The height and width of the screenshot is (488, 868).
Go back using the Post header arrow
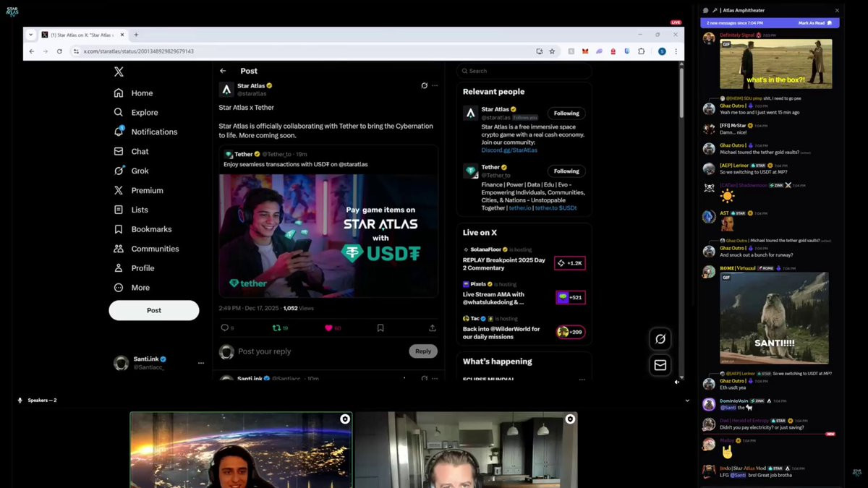click(x=223, y=71)
